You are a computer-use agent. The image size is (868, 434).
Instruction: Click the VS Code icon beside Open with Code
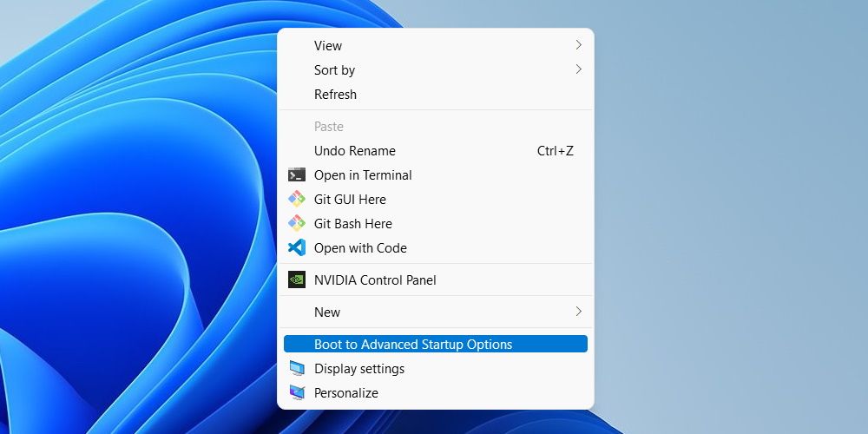tap(297, 247)
